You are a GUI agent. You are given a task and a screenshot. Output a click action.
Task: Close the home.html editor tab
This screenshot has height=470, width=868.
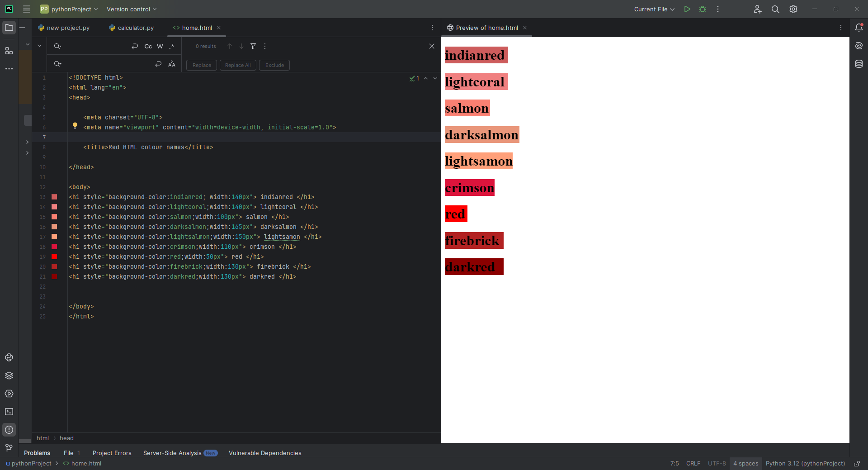point(219,28)
